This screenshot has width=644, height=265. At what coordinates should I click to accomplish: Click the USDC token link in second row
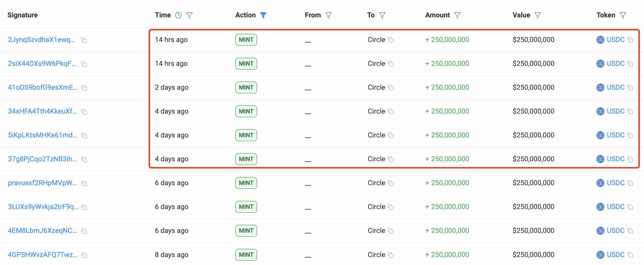click(x=615, y=63)
